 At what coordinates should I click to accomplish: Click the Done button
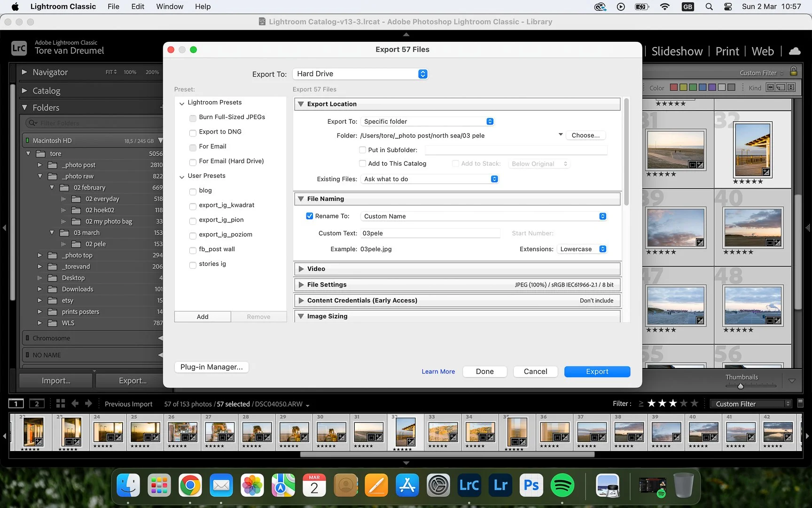484,372
